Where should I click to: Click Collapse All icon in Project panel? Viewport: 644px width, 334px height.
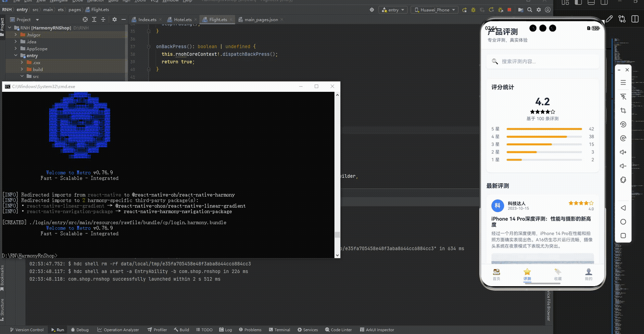point(104,19)
